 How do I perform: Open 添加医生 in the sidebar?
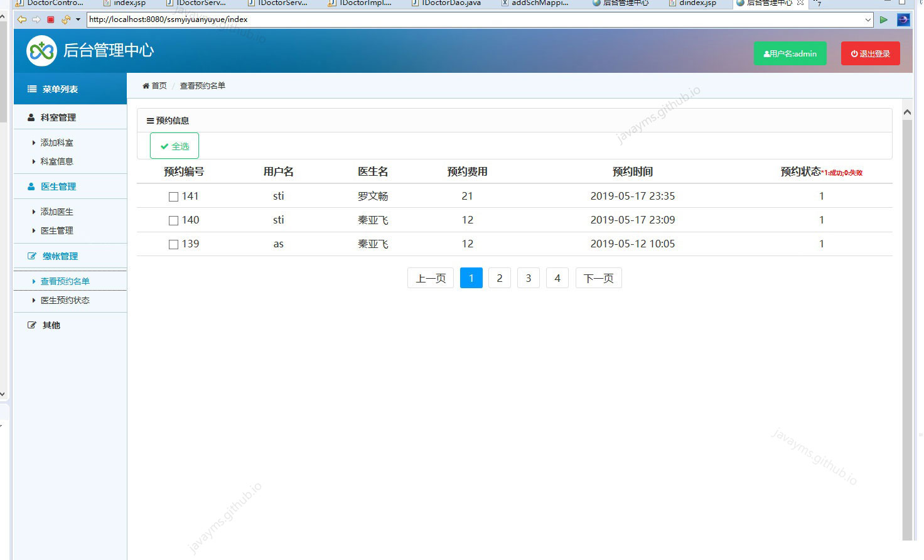click(x=56, y=212)
